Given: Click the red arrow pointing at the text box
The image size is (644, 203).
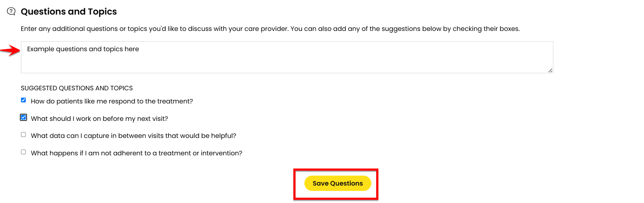Looking at the screenshot, I should [x=10, y=50].
